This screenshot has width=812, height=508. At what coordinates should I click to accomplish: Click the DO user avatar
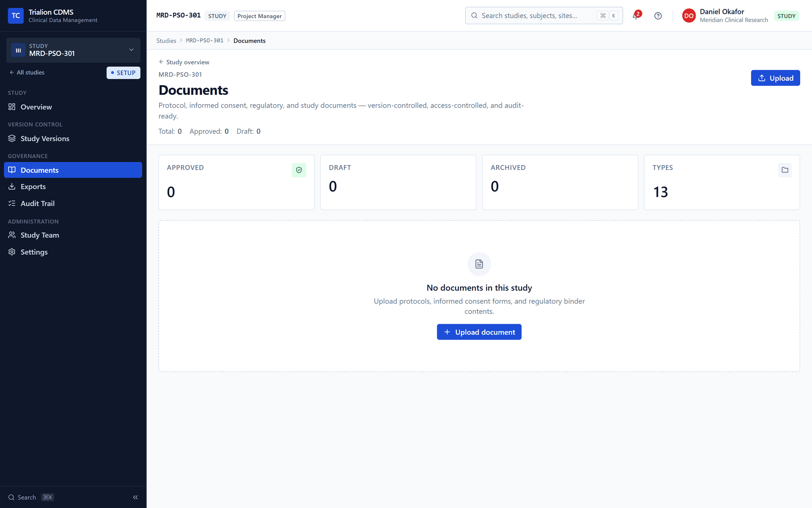click(x=689, y=16)
